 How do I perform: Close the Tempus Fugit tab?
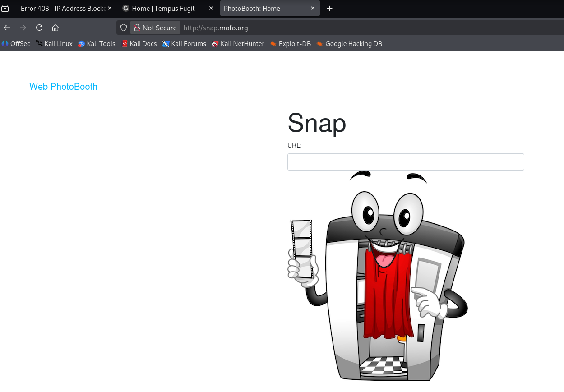point(211,8)
